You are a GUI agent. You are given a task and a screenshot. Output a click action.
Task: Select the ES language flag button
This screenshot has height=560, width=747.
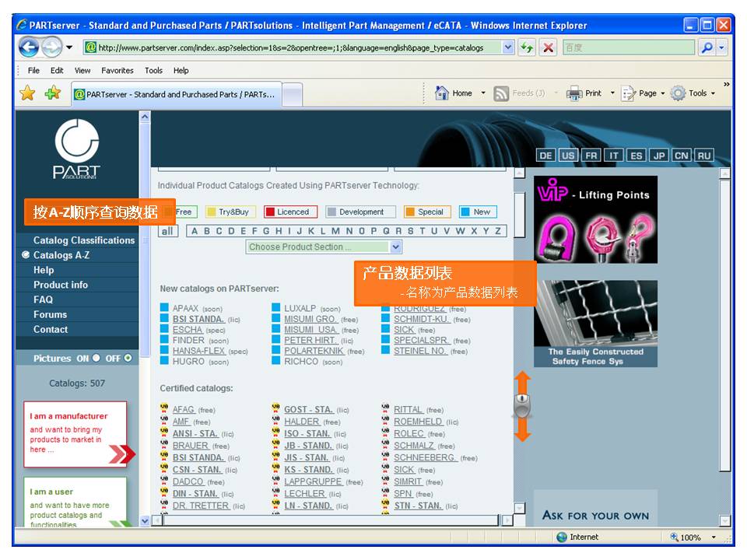636,156
